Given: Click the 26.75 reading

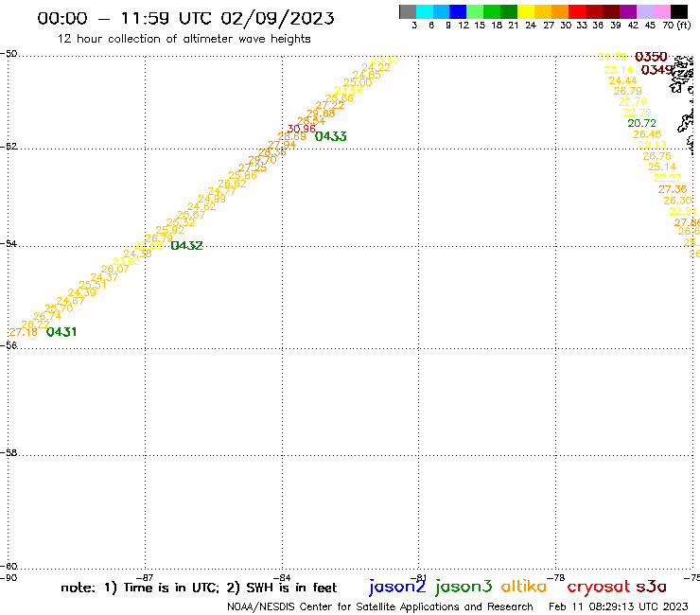Looking at the screenshot, I should [656, 156].
